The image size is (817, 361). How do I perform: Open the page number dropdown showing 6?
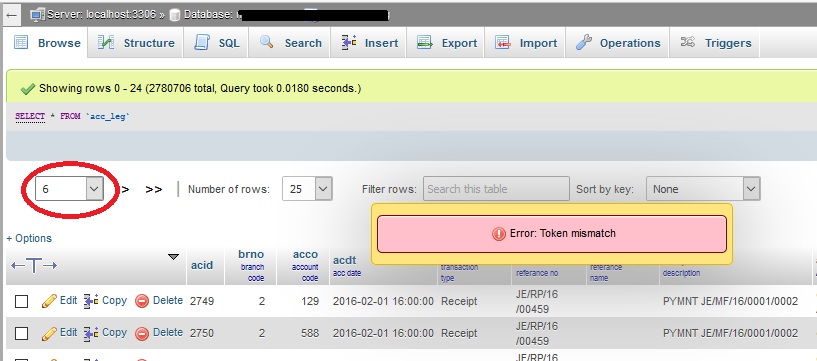pos(69,189)
